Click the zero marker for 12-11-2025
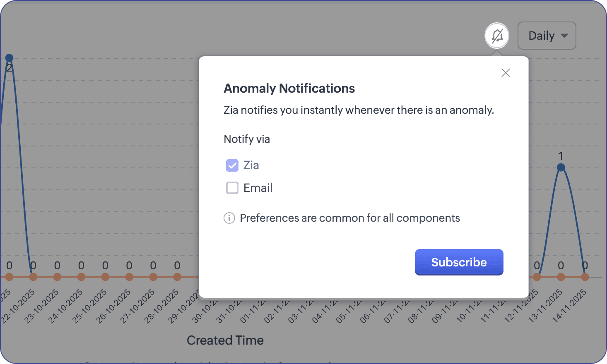The image size is (607, 364). (537, 277)
